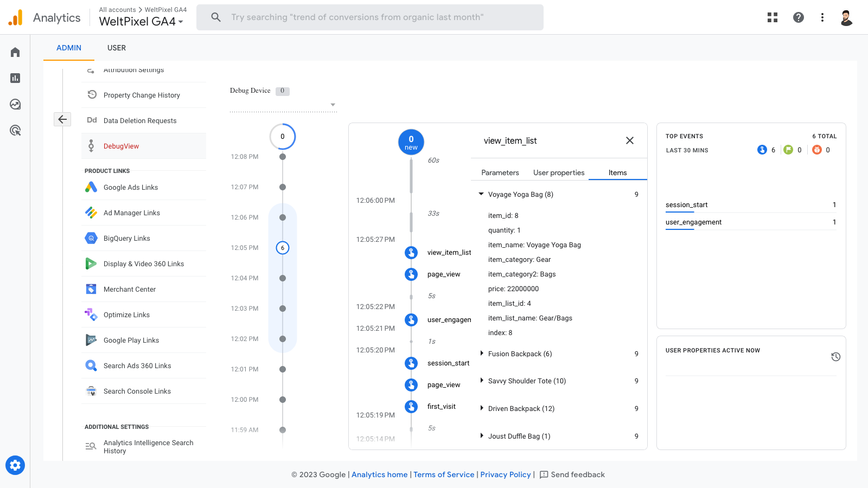Viewport: 868px width, 488px height.
Task: Open Data Deletion Requests
Action: [x=144, y=120]
